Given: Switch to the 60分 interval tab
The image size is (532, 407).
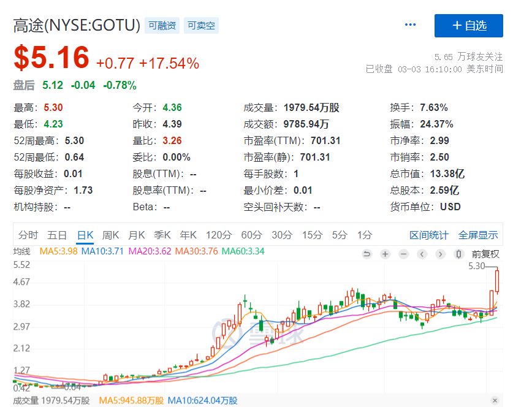Looking at the screenshot, I should [x=252, y=235].
